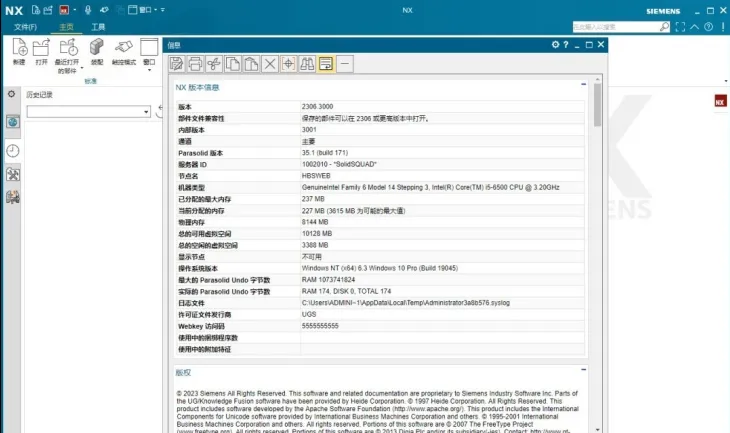Click the 2306.3000 version value
Viewport: 730px width, 433px height.
click(318, 107)
